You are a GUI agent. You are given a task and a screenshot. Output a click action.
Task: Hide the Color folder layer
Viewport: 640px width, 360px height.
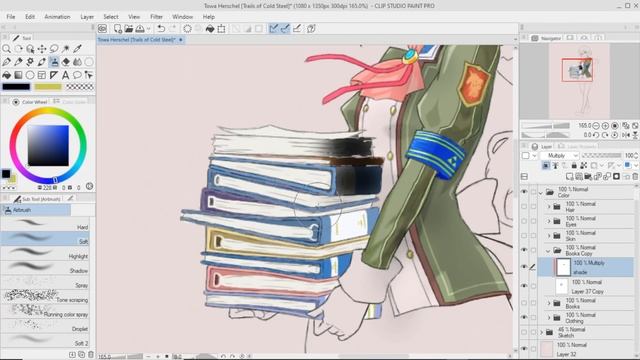524,192
